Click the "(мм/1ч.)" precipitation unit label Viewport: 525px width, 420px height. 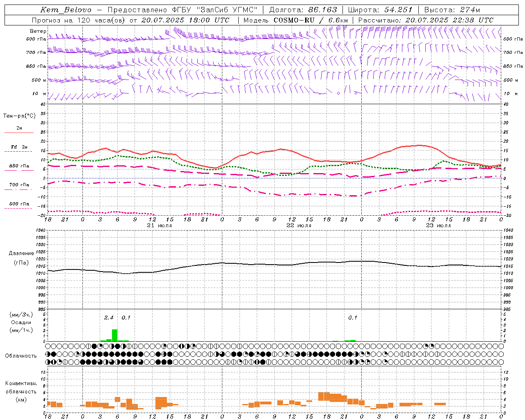21,330
